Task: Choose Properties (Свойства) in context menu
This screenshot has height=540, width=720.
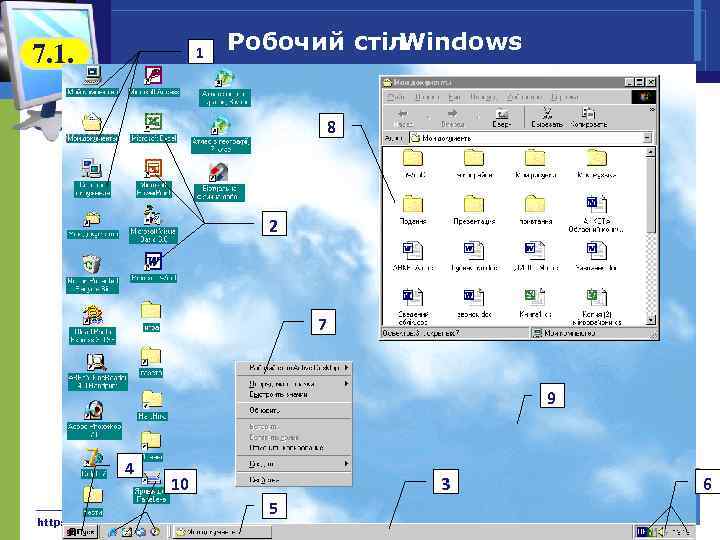Action: click(294, 479)
